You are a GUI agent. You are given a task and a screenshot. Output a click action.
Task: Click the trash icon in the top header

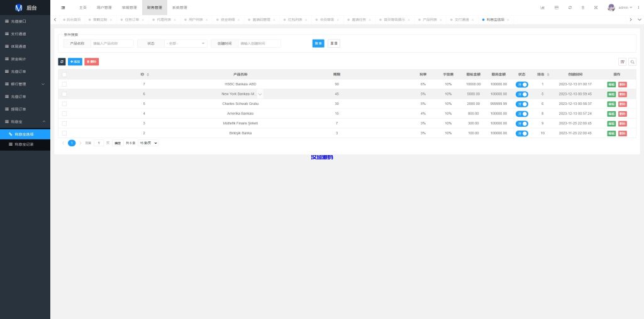pyautogui.click(x=583, y=8)
